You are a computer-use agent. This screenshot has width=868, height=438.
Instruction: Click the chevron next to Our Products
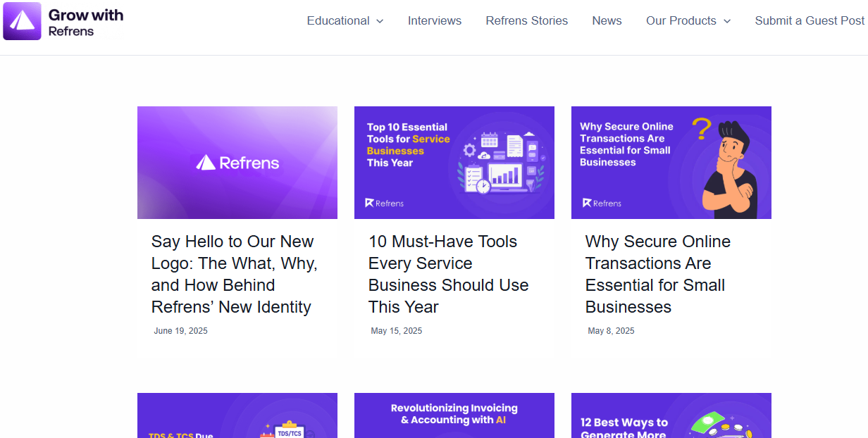(728, 21)
